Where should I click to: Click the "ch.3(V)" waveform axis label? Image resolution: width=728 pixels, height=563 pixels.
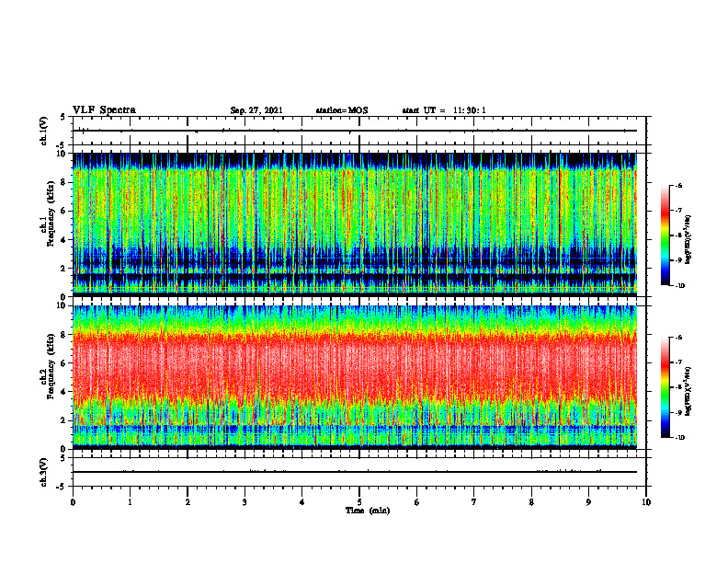(44, 472)
